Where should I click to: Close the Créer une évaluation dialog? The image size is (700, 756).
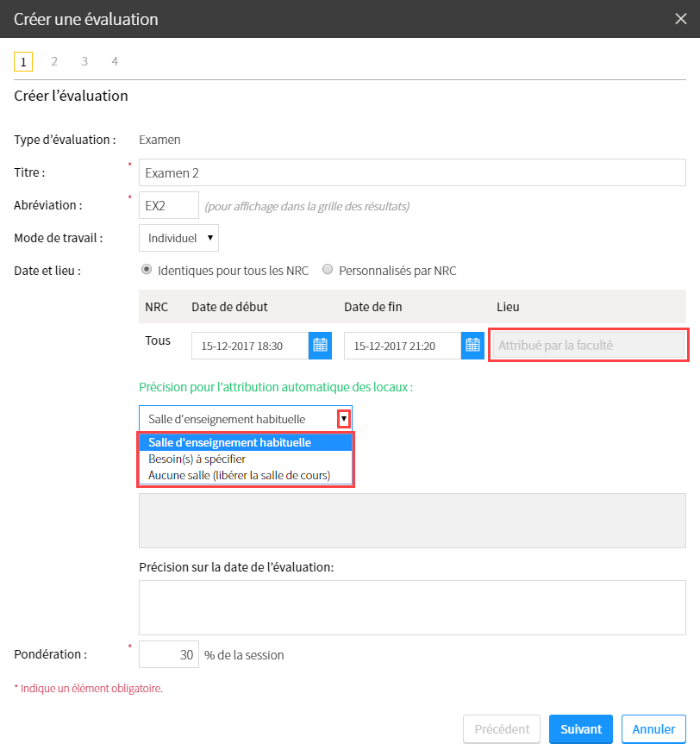[681, 19]
